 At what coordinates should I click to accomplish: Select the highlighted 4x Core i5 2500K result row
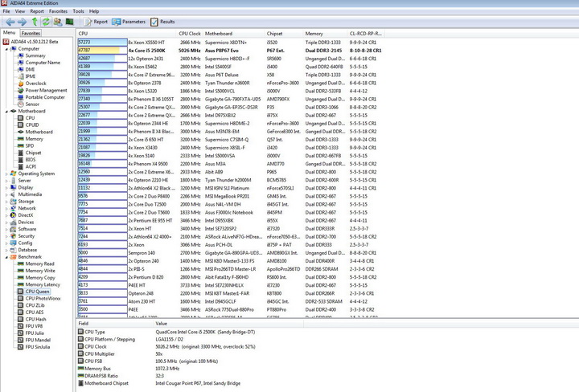point(229,50)
